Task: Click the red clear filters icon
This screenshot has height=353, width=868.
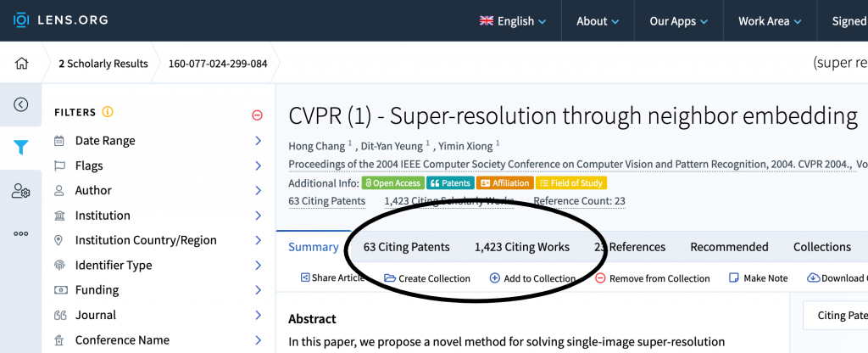Action: [x=258, y=115]
